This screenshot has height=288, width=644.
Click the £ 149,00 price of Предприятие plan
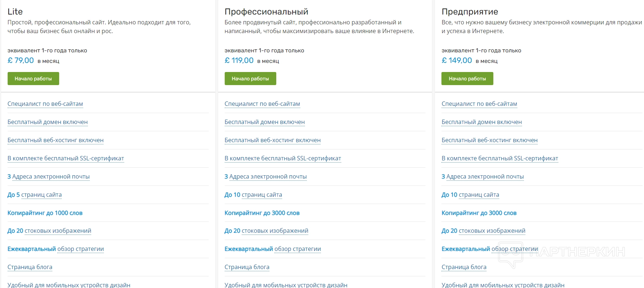click(457, 60)
